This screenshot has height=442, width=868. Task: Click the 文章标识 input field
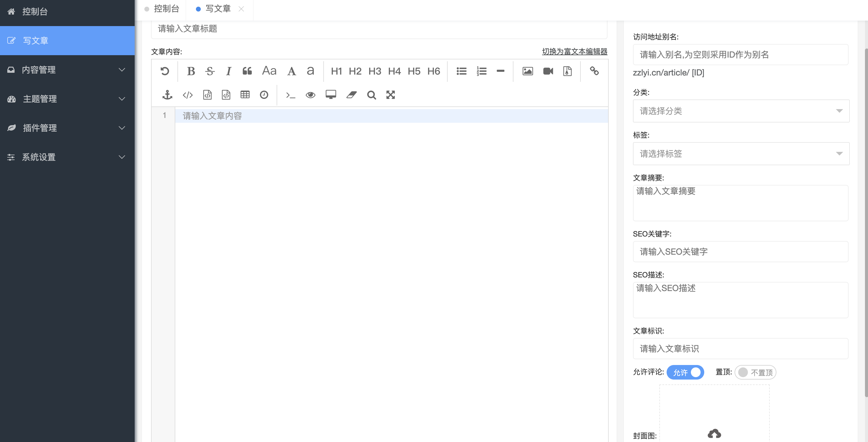[x=740, y=349]
